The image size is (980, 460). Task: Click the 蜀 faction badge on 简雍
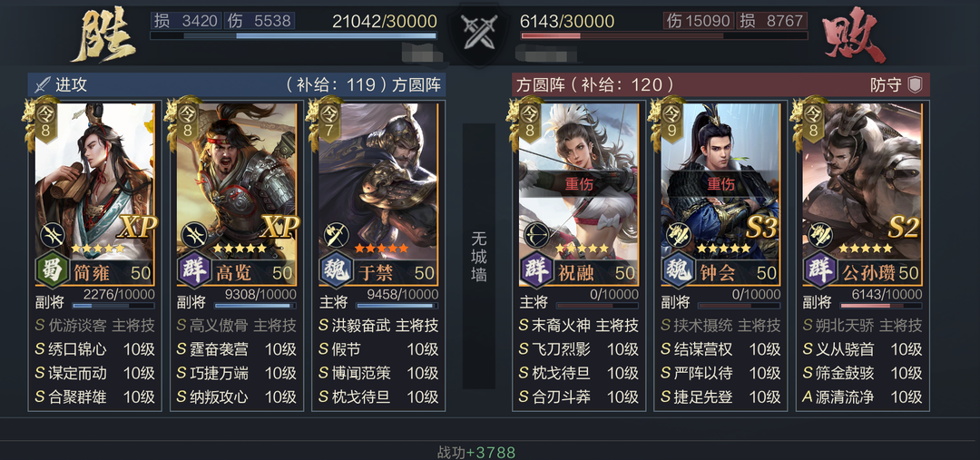52,270
